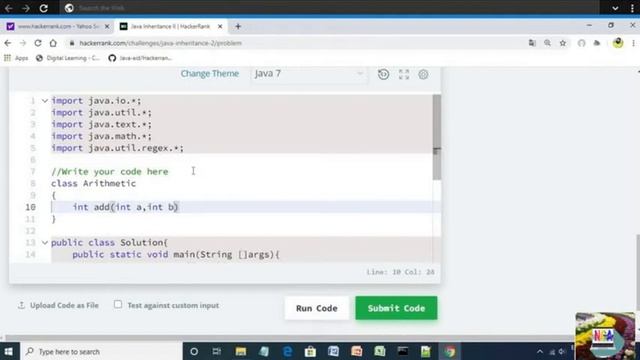Screen dimensions: 640x360
Task: Open the Chrome profile avatar
Action: 618,43
